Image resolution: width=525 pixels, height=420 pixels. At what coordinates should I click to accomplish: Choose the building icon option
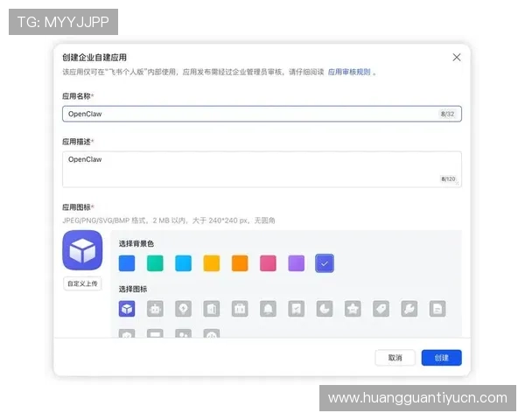click(212, 309)
